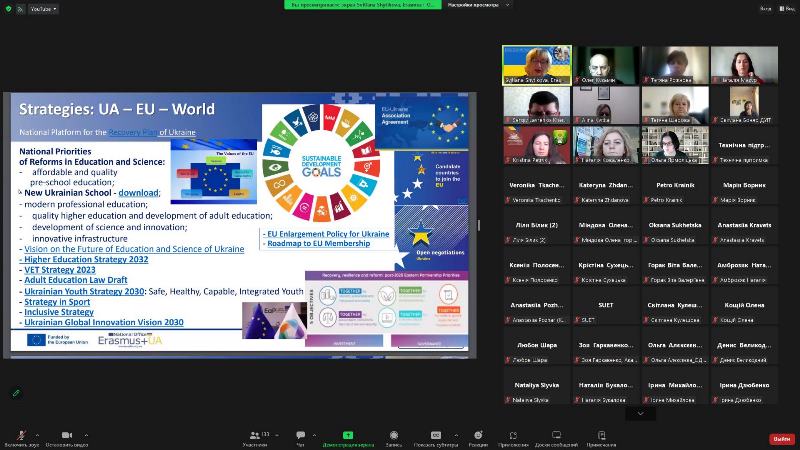Screen dimensions: 800x450
Task: Click 'EU Enlargement Policy for Ukraine' link
Action: (328, 234)
